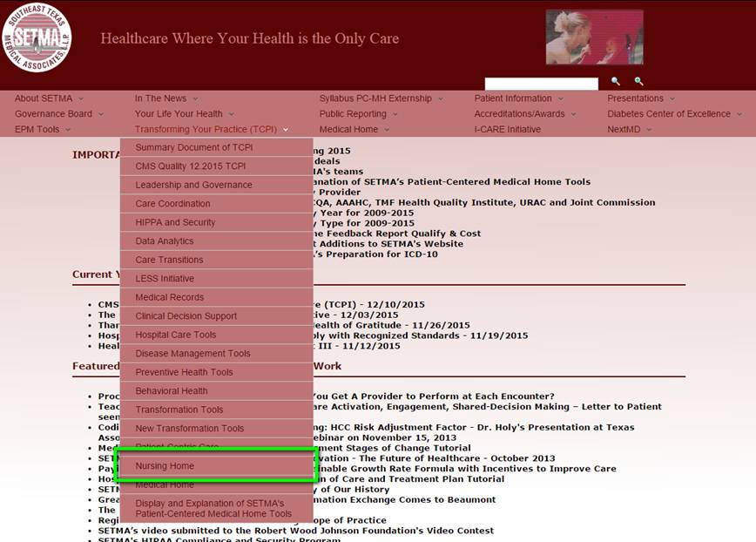Select Leadership and Governance menu item
The height and width of the screenshot is (542, 756).
(x=217, y=185)
